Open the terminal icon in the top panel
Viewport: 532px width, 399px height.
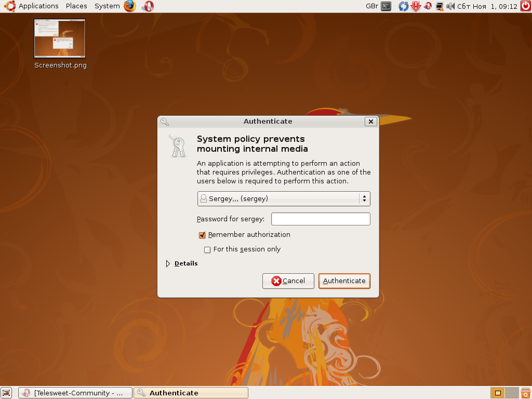(x=386, y=6)
